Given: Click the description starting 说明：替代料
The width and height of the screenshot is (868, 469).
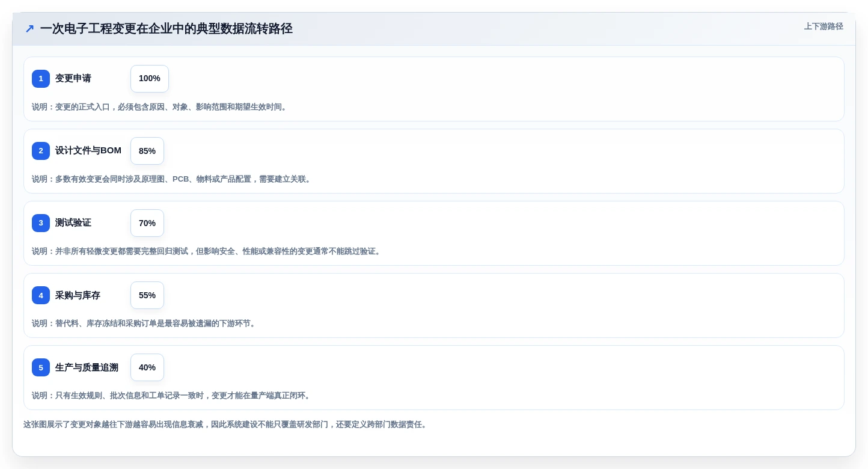Looking at the screenshot, I should coord(145,323).
